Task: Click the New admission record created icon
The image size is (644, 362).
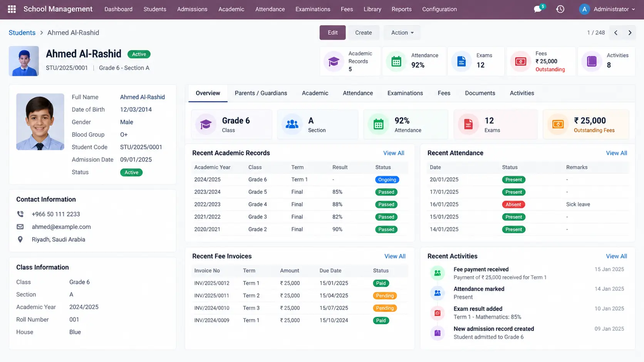Action: (x=438, y=333)
